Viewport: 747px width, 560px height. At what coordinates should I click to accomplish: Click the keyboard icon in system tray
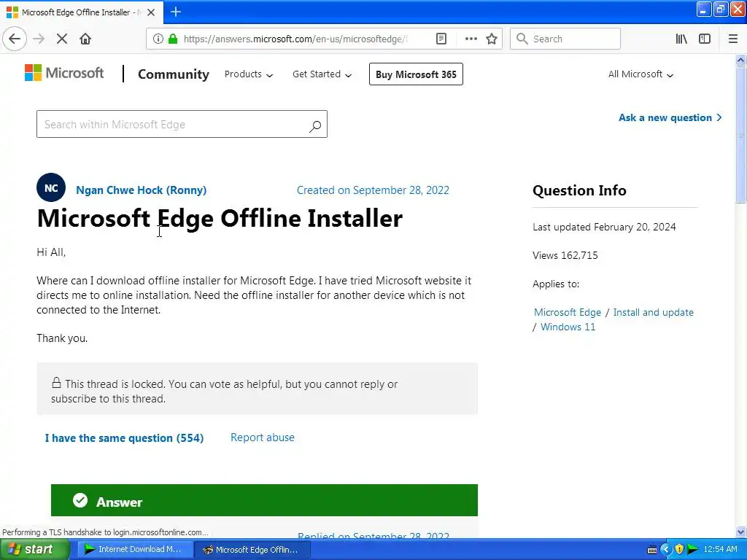coord(652,550)
